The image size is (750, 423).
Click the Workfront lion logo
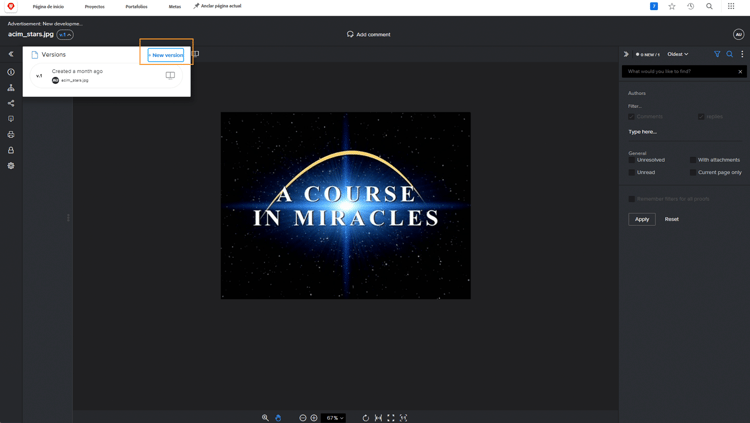coord(11,6)
